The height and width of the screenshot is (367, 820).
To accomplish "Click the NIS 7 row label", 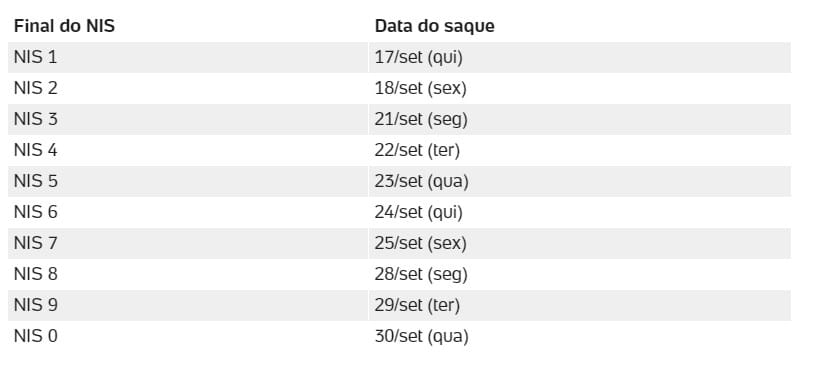I will coord(36,244).
